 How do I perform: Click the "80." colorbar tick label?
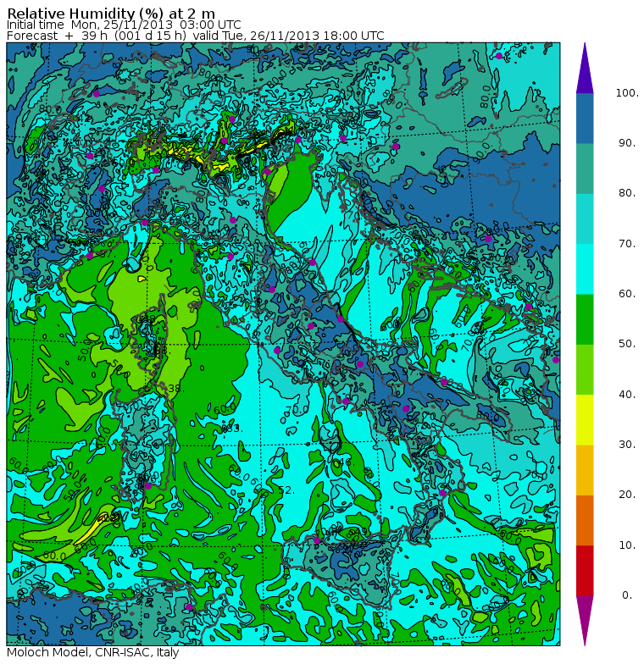pyautogui.click(x=627, y=193)
